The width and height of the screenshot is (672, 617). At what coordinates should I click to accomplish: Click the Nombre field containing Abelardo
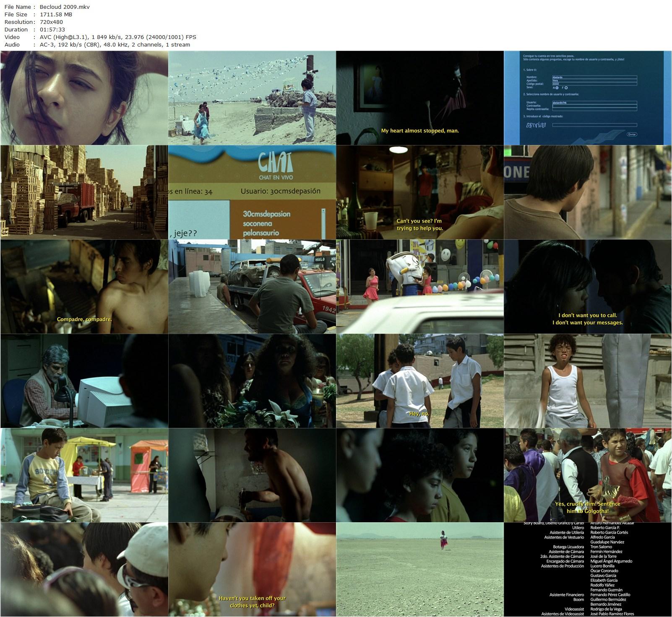click(x=594, y=77)
